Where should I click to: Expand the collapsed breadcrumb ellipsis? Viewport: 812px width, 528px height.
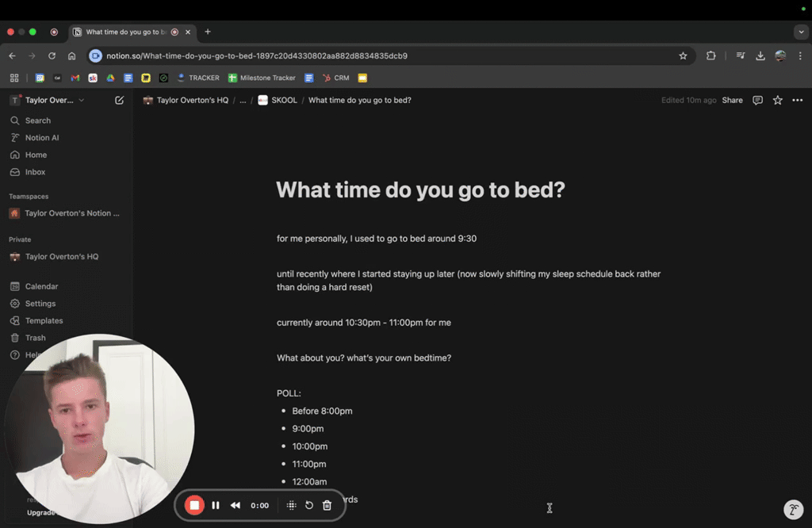[x=244, y=100]
